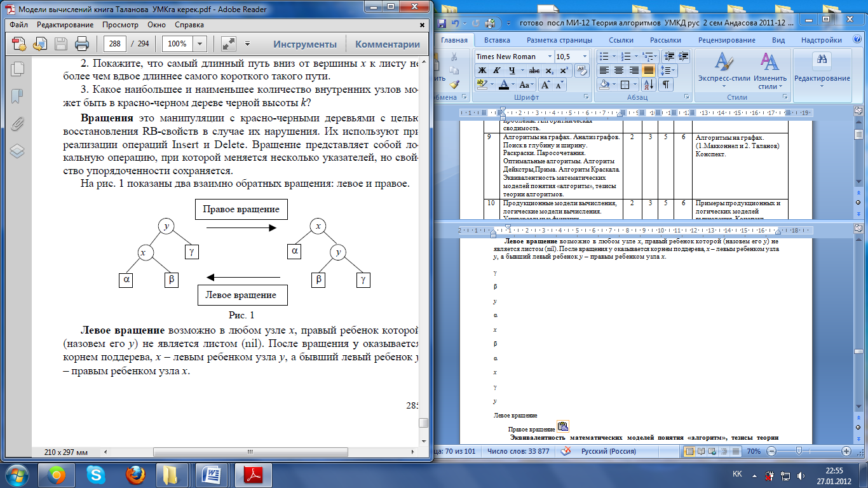The image size is (868, 488).
Task: Toggle bold formatting in Word
Action: coord(482,71)
